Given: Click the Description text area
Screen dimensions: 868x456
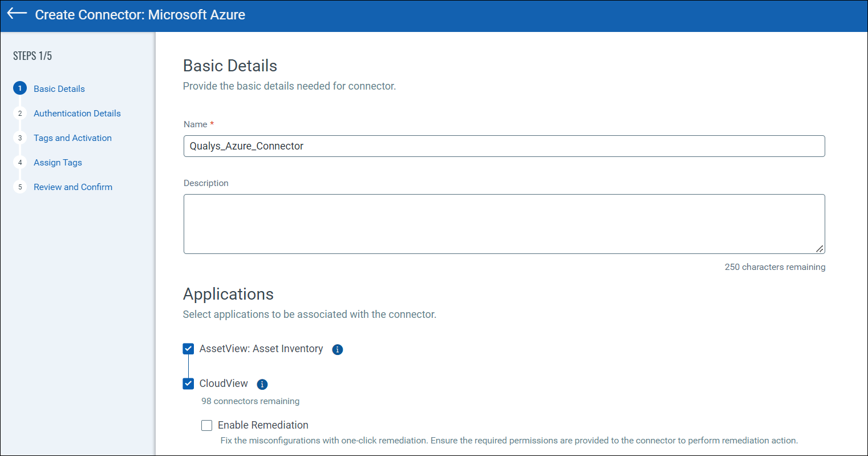Looking at the screenshot, I should [504, 224].
